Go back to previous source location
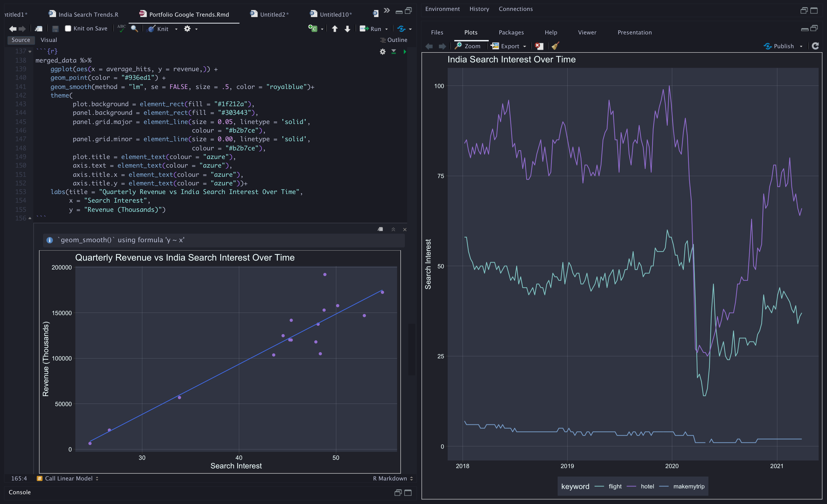Image resolution: width=827 pixels, height=504 pixels. point(12,29)
